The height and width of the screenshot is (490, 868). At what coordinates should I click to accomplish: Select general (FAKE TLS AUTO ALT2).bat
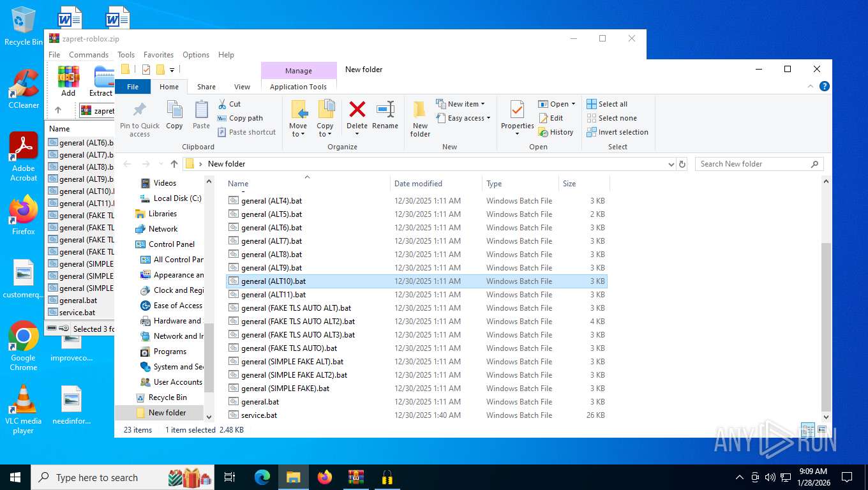[416, 322]
